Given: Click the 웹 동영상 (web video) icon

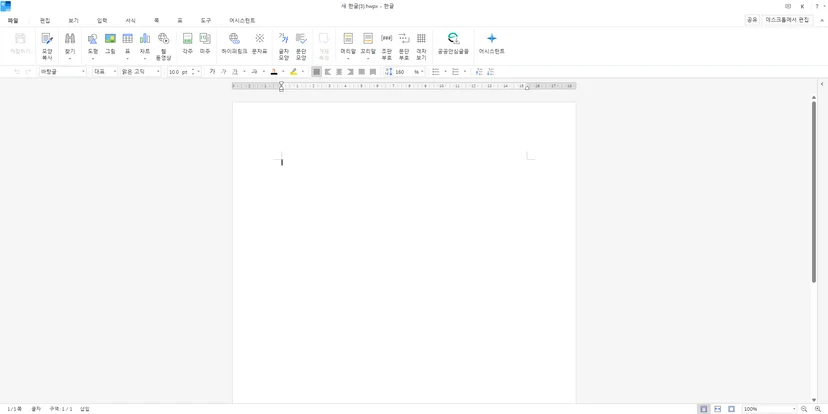Looking at the screenshot, I should pos(163,46).
